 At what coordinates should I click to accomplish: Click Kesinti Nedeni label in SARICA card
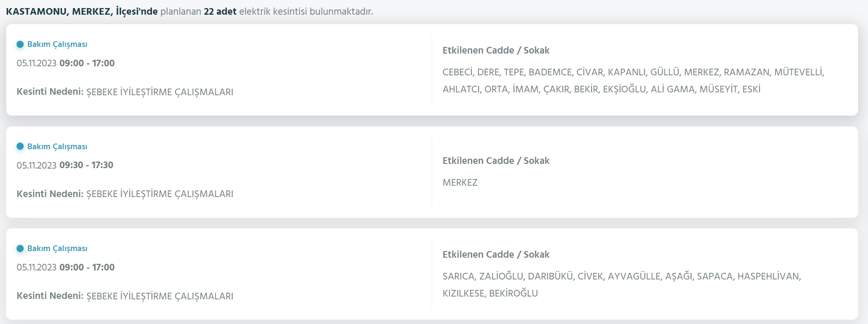pos(50,296)
